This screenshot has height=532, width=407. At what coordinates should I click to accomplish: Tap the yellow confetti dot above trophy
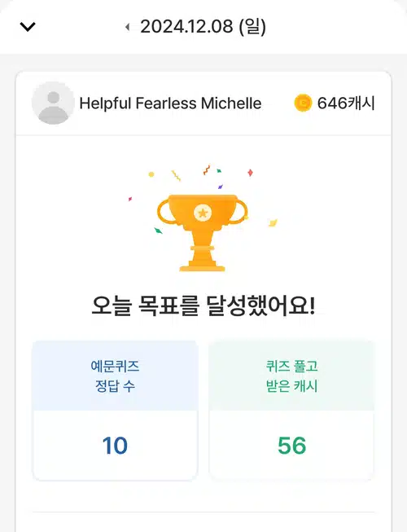pyautogui.click(x=151, y=174)
